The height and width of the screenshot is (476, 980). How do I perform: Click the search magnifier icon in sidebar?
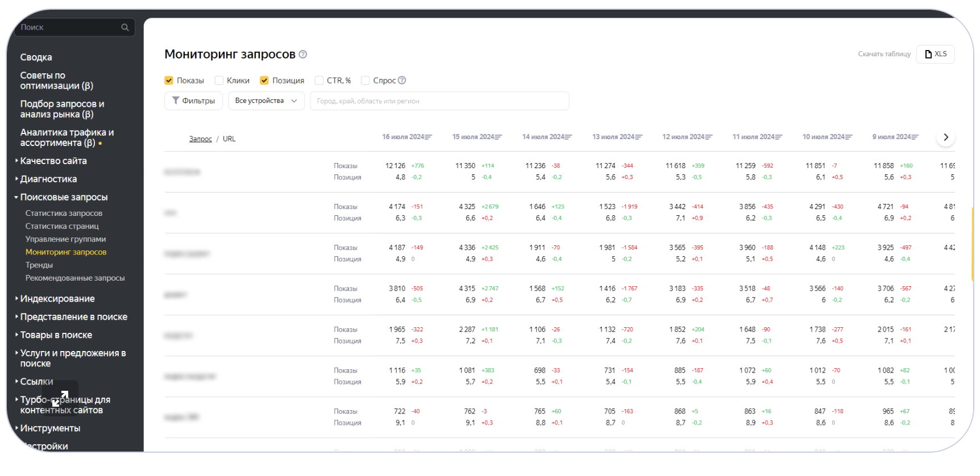coord(125,27)
